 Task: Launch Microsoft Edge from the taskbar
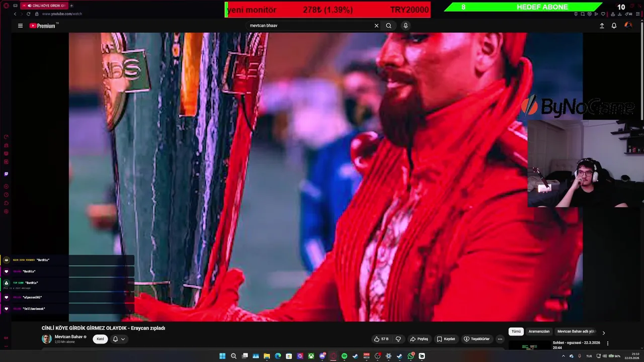278,356
